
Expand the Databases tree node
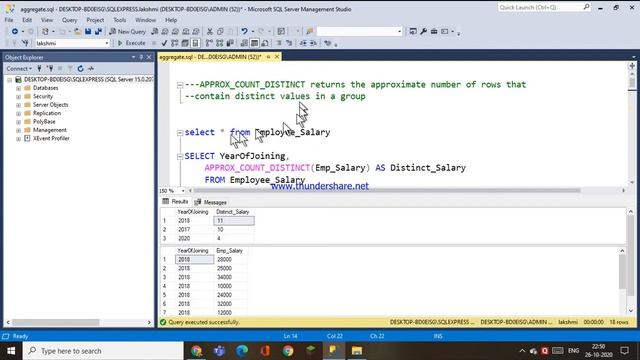(x=18, y=88)
